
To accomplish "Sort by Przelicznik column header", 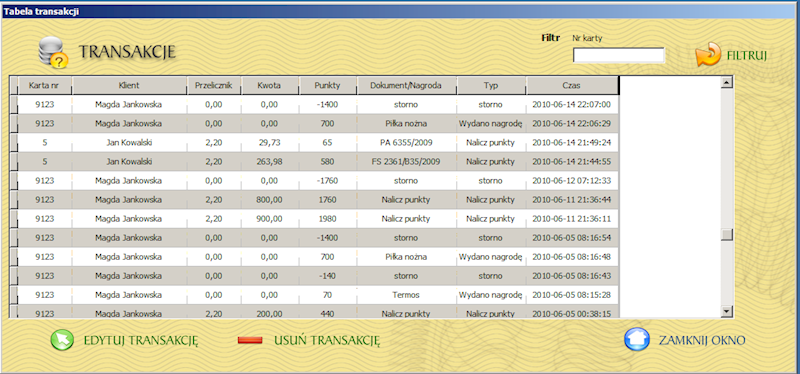I will 214,86.
